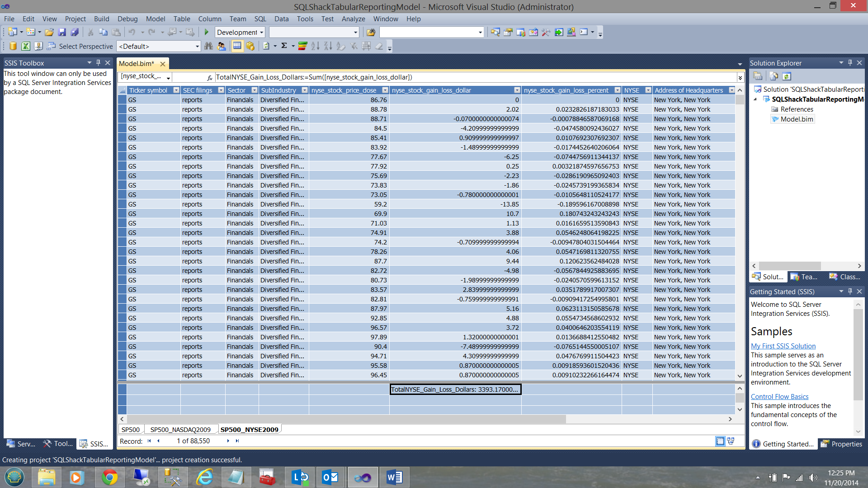Image resolution: width=868 pixels, height=488 pixels.
Task: Click the Create KPI traffic-light icon
Action: point(302,46)
